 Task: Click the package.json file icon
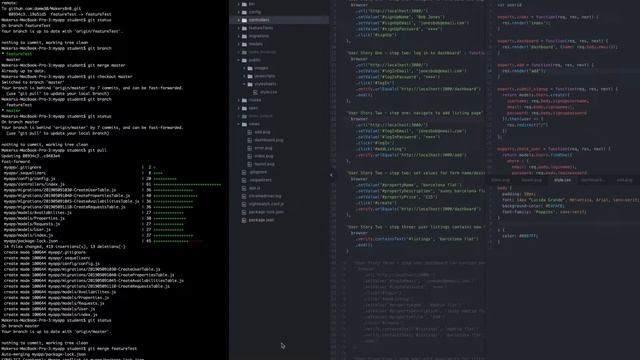point(244,220)
